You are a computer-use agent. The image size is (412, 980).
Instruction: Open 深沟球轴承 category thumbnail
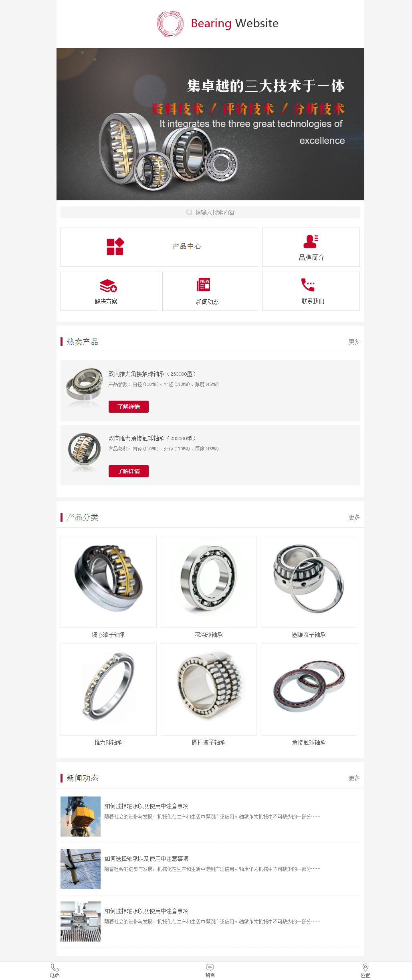(x=209, y=582)
